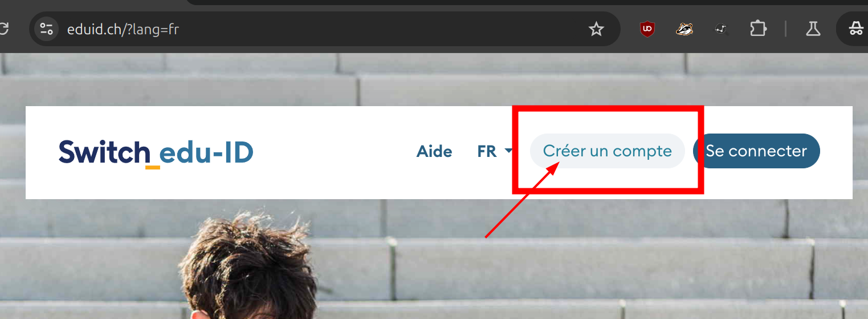Click the Switch edu-ID logo
The image size is (868, 319).
pos(156,153)
